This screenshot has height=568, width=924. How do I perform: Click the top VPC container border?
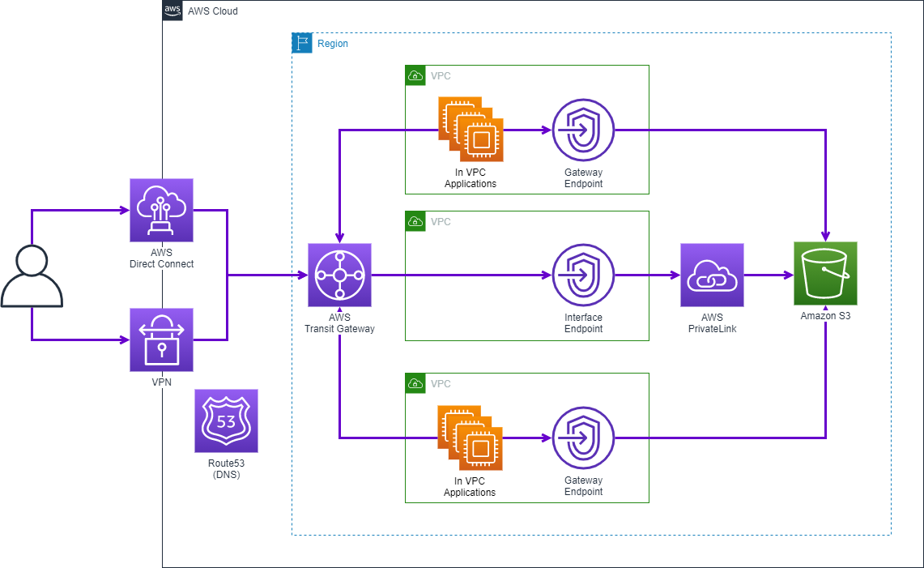526,65
